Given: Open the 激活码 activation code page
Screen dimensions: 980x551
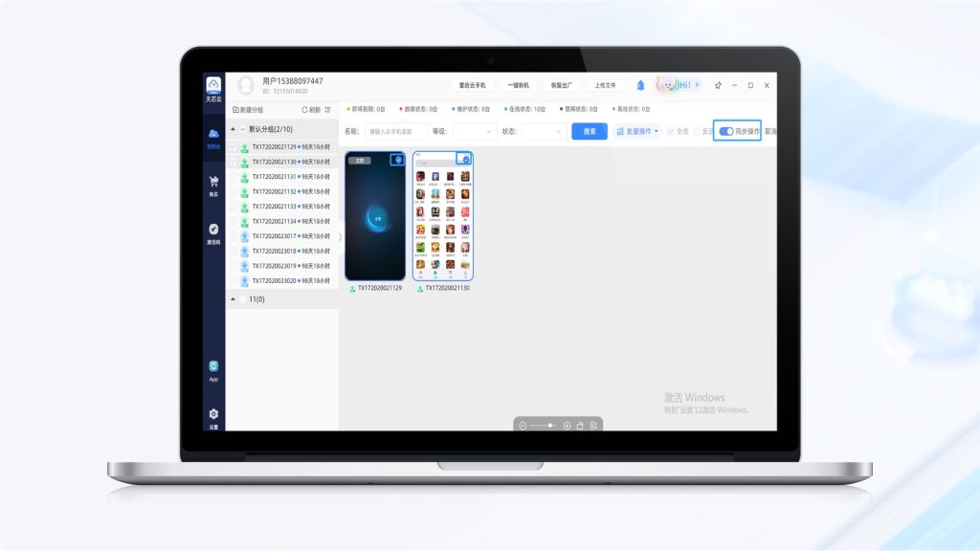Looking at the screenshot, I should coord(213,231).
